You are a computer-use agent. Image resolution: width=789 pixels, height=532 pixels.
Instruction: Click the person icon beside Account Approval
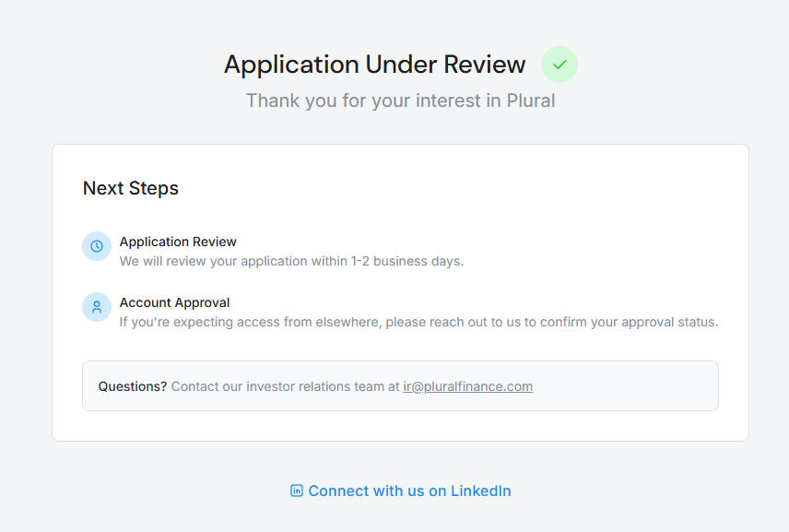[x=97, y=307]
